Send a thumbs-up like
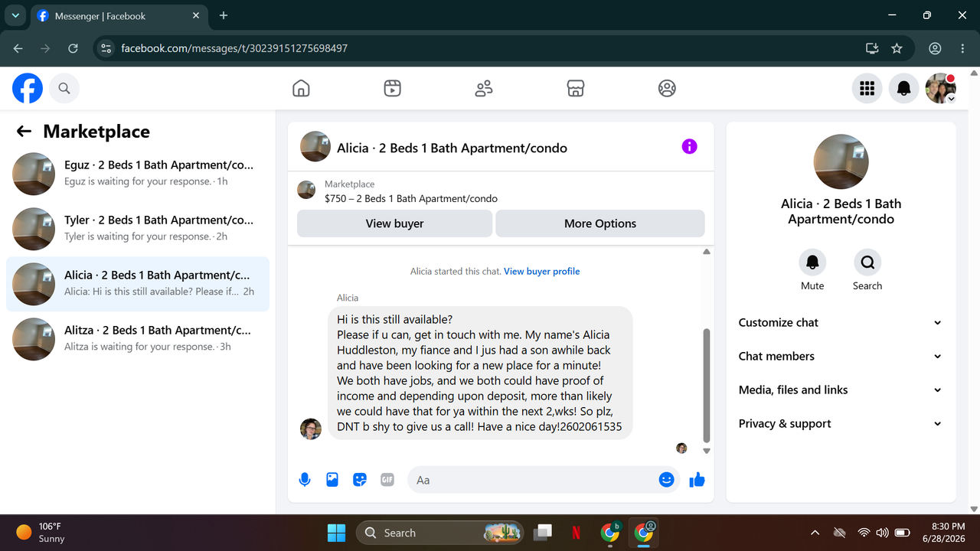This screenshot has width=980, height=551. click(x=697, y=480)
